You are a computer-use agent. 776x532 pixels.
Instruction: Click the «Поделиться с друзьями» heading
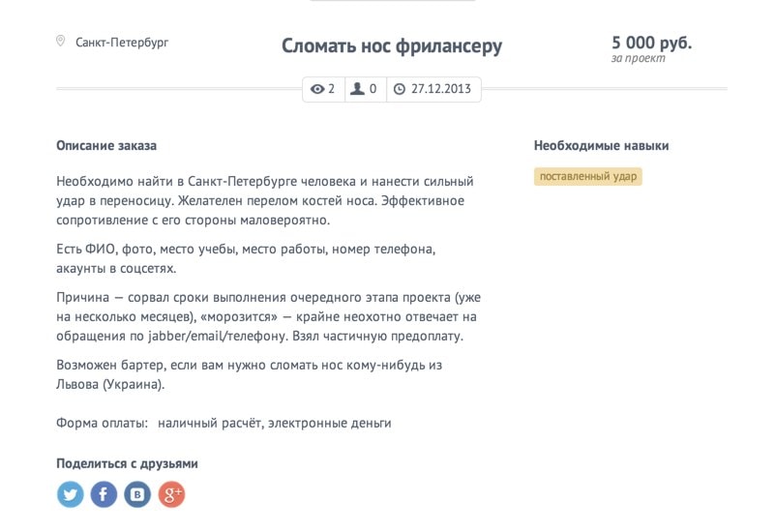128,463
